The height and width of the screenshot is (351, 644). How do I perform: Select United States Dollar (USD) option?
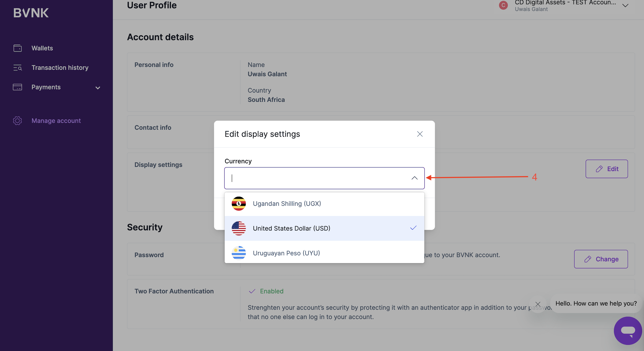(x=291, y=228)
